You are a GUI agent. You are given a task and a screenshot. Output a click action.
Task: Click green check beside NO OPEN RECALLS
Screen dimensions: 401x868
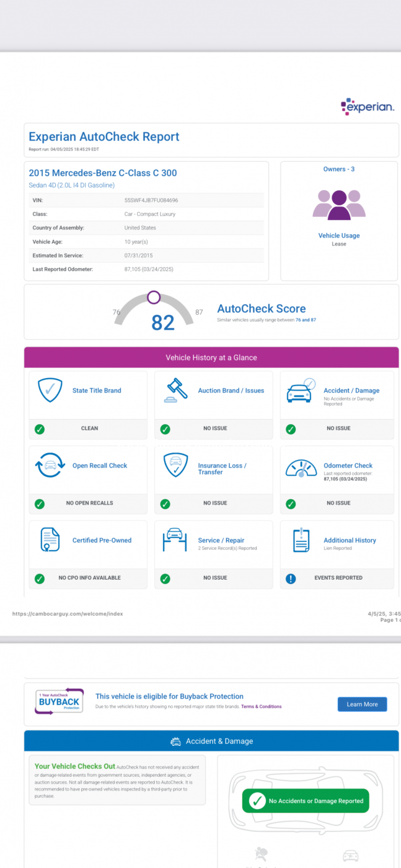40,504
